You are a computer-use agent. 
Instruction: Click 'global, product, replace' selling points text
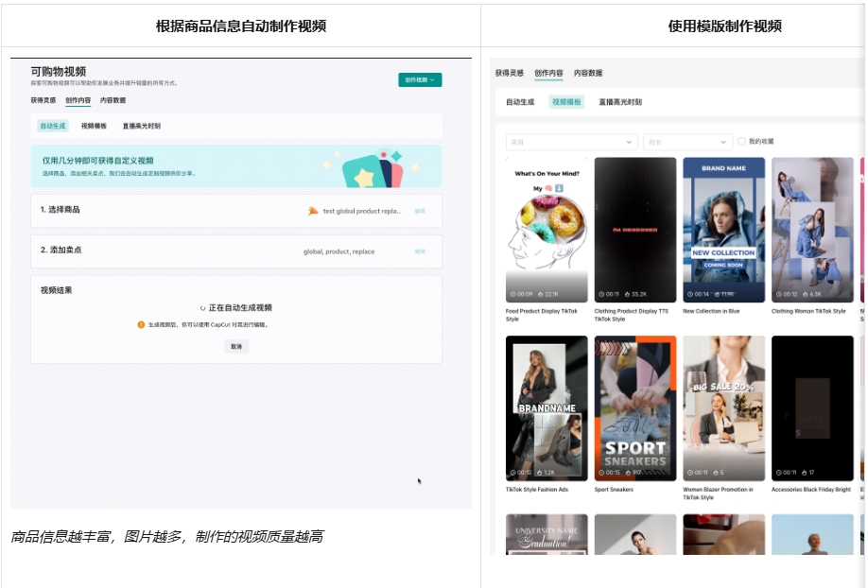click(339, 251)
